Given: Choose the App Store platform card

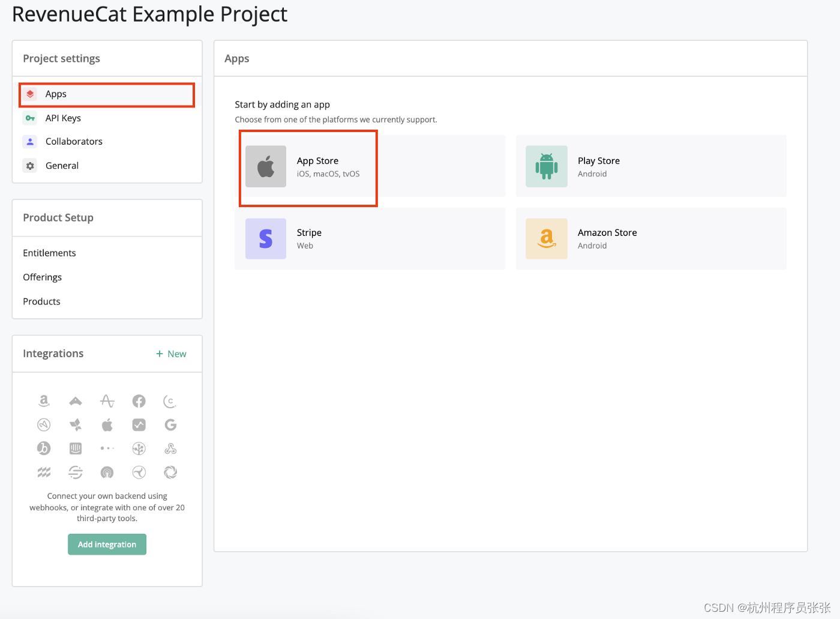Looking at the screenshot, I should point(370,166).
